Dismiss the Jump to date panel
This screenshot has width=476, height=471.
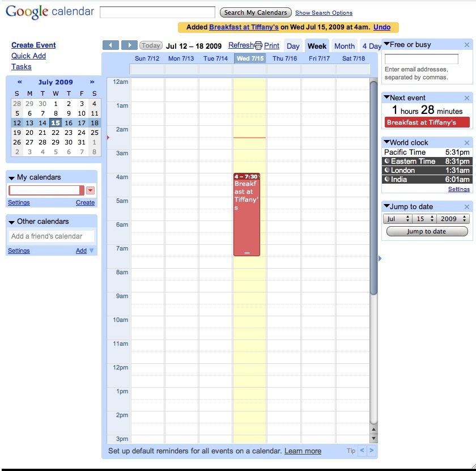coord(467,206)
